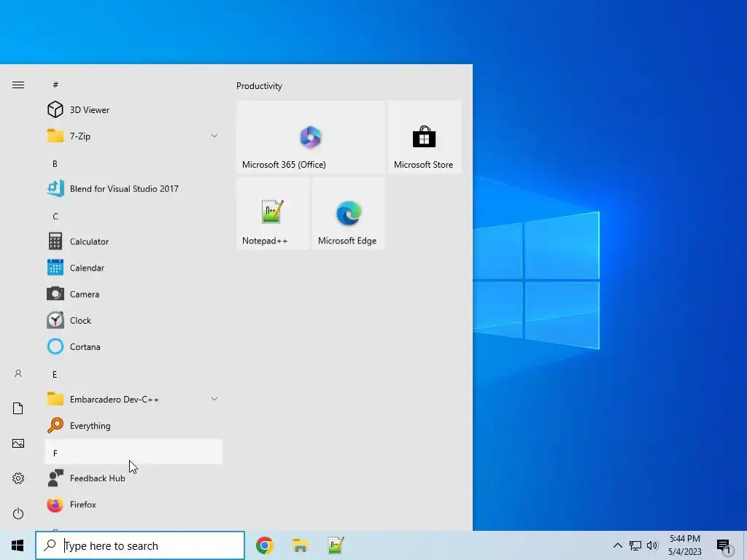Open the 7-Zip folder entry
This screenshot has width=747, height=560.
(x=133, y=136)
